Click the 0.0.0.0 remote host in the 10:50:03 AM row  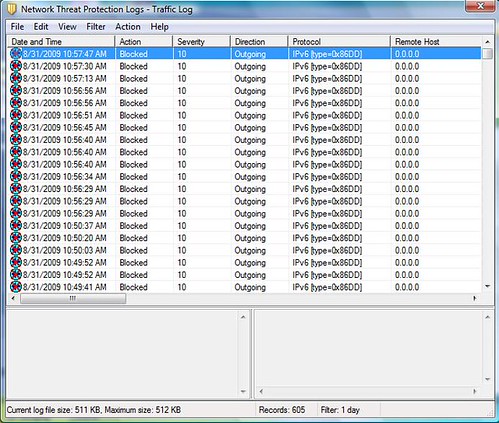407,250
